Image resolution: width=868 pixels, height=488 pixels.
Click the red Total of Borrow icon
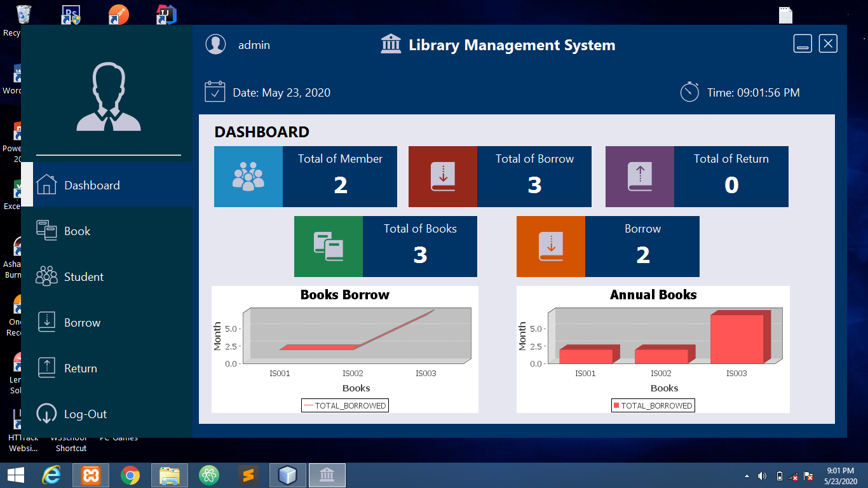click(443, 177)
